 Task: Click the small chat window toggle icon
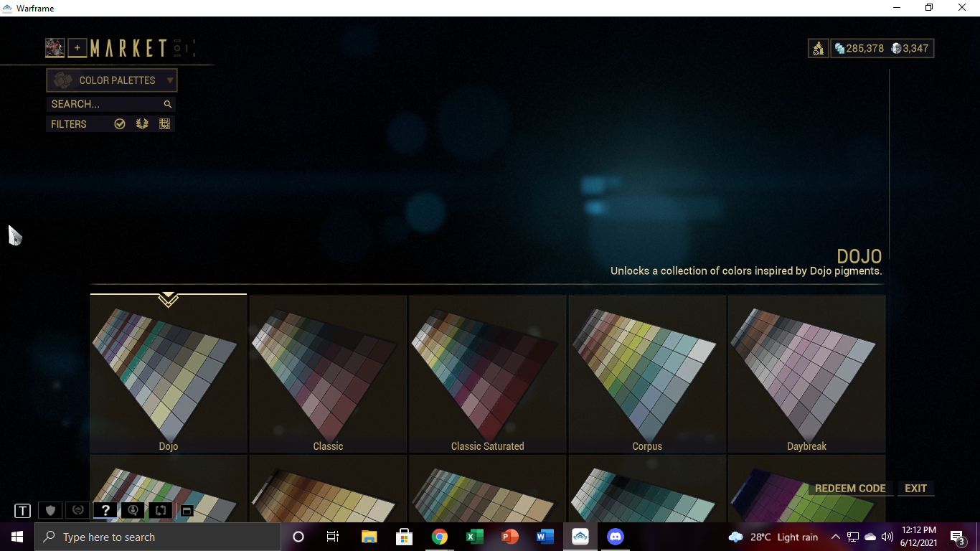click(187, 511)
